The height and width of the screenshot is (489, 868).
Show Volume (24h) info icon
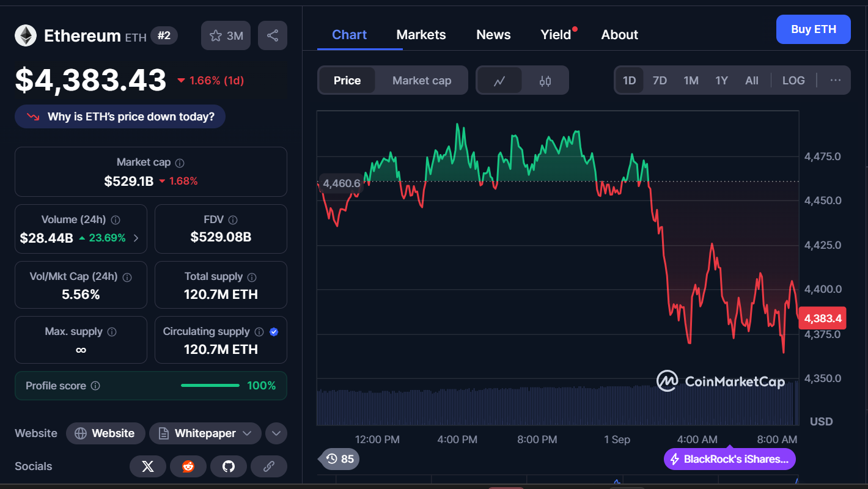(x=116, y=219)
